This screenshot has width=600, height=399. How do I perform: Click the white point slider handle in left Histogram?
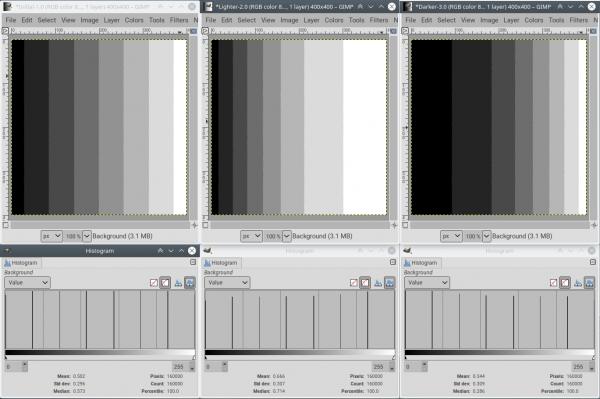coord(194,358)
